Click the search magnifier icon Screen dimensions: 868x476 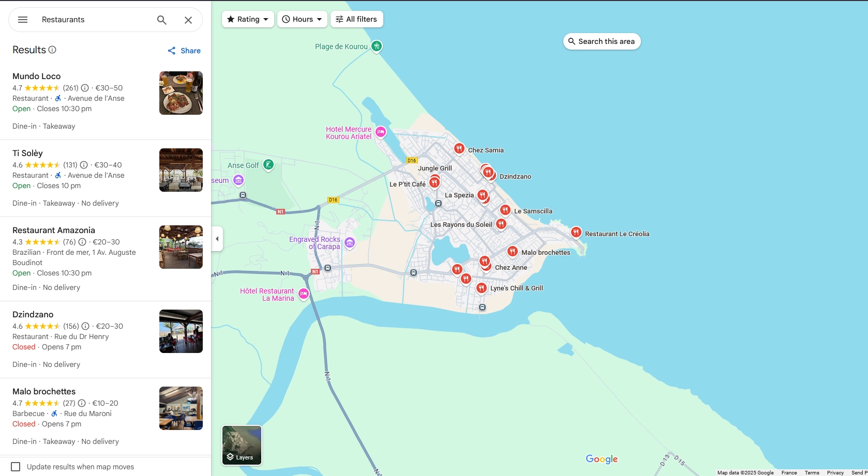pyautogui.click(x=161, y=20)
